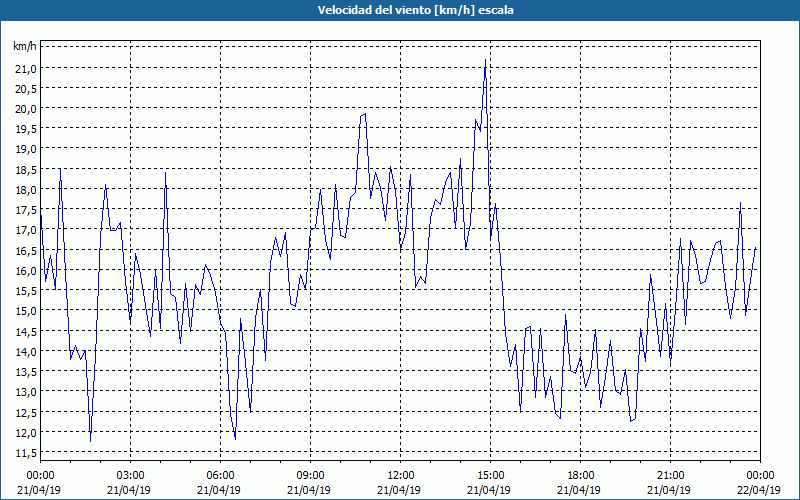This screenshot has height=500, width=800.
Task: Click the 17,0 y-axis value
Action: pos(27,230)
